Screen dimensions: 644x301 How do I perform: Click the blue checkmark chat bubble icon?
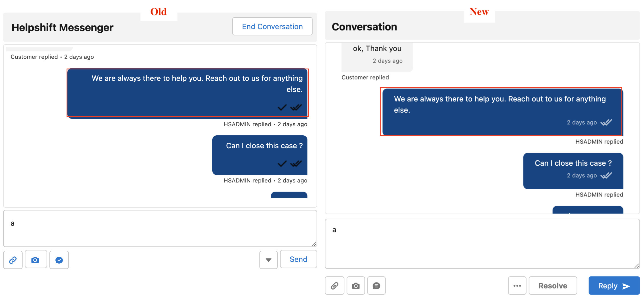[x=59, y=260]
